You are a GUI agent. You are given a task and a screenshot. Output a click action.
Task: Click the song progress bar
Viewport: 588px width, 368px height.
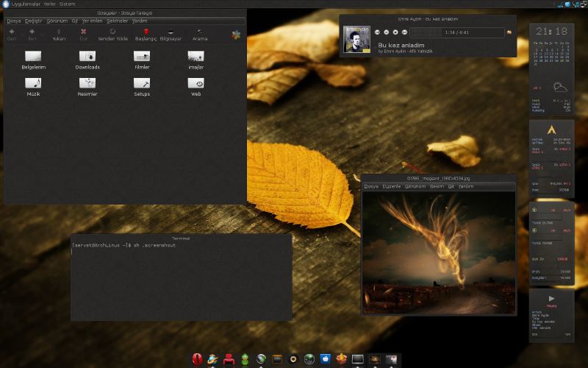tap(456, 32)
